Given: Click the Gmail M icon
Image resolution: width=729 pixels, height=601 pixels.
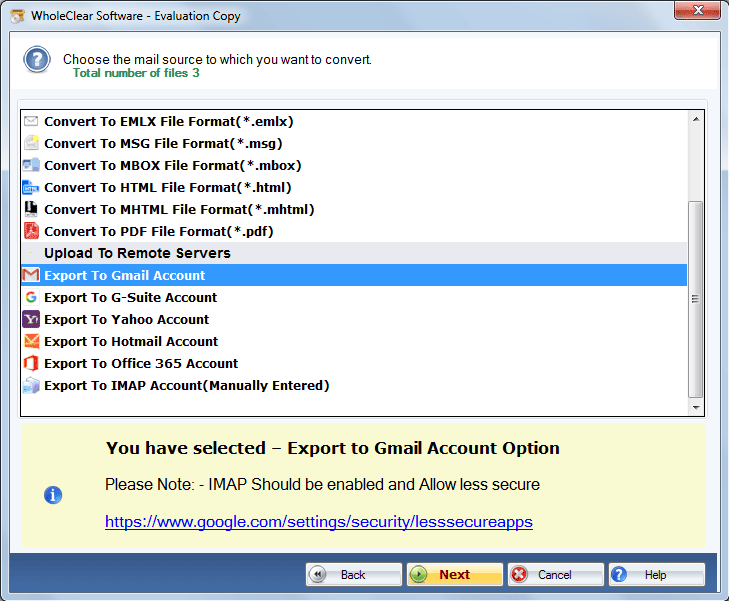Looking at the screenshot, I should (x=31, y=275).
